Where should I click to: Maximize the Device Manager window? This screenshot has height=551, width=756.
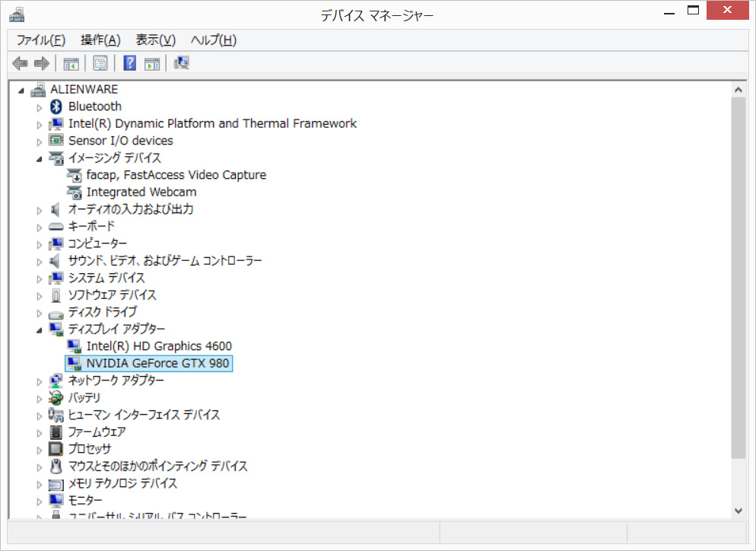694,11
